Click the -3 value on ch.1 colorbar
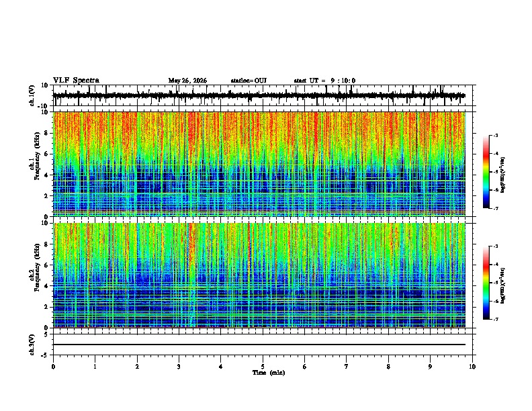The height and width of the screenshot is (411, 532). tap(495, 136)
